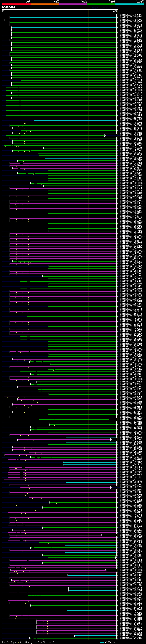Screen dimensions: 146x644
Task: Select label UniRef100_A9NLS7
Action: coord(131,37)
